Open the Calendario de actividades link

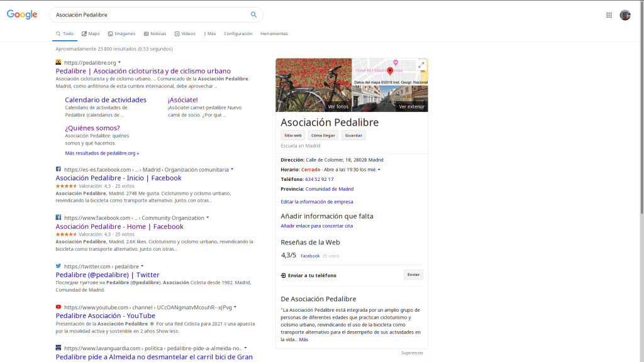tap(106, 100)
